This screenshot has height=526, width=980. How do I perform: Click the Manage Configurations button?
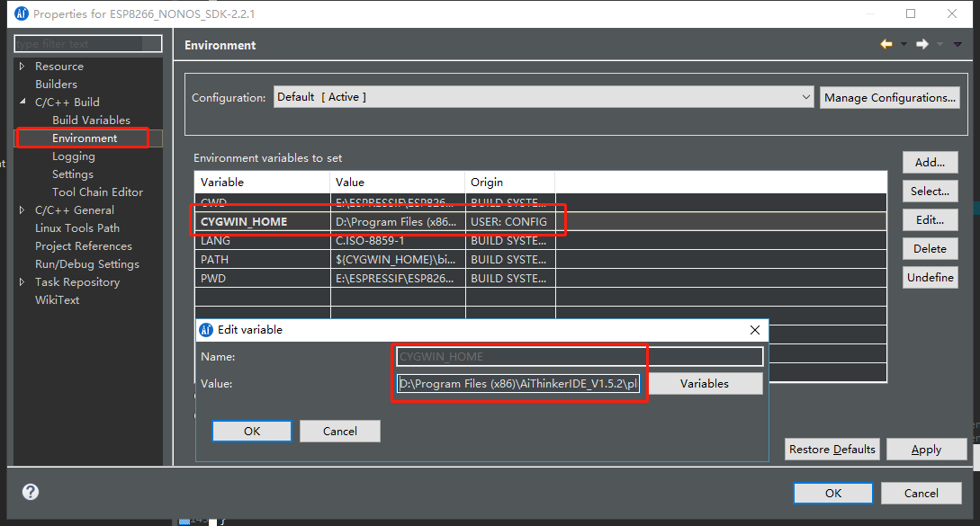click(x=889, y=97)
